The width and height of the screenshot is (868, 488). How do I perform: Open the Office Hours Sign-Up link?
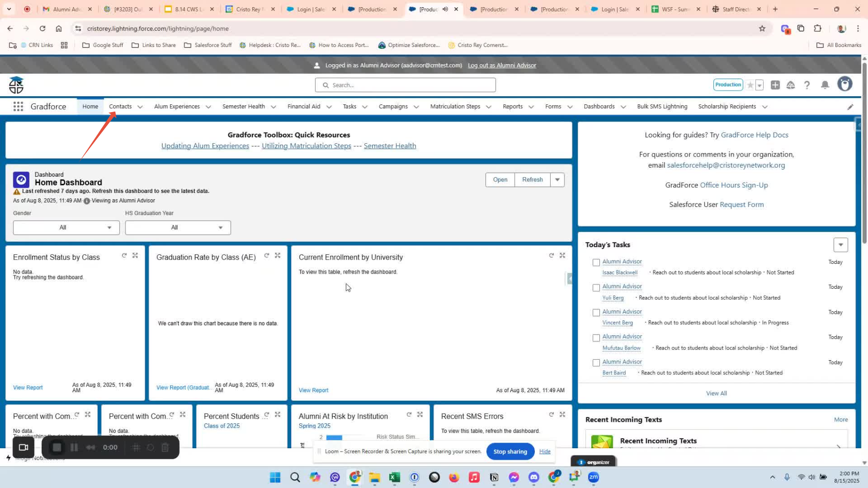[733, 185]
